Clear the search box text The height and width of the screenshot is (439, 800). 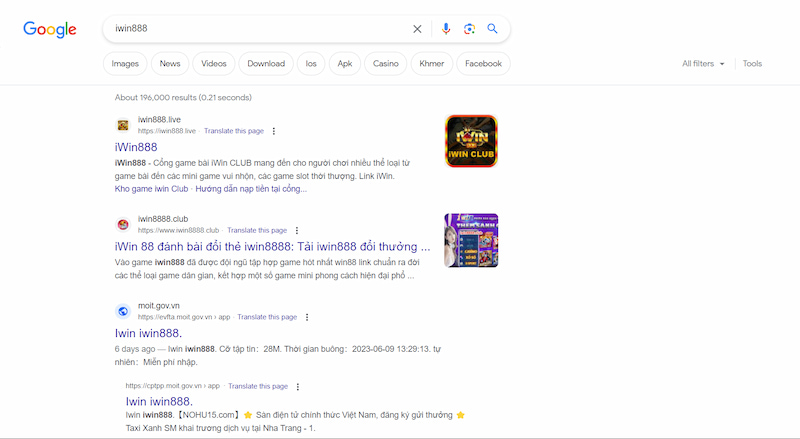418,29
